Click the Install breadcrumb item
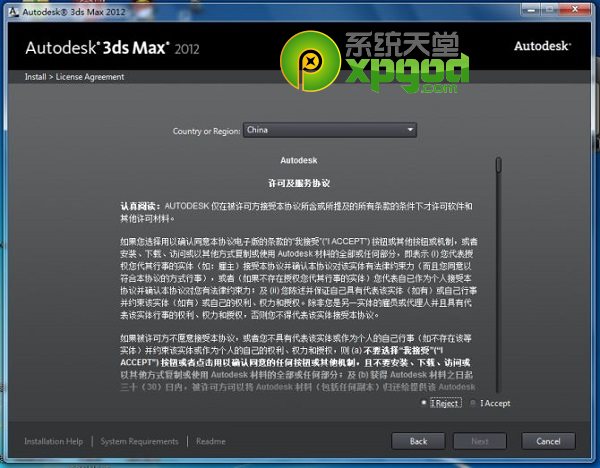Screen dimensions: 600x468 coord(36,77)
